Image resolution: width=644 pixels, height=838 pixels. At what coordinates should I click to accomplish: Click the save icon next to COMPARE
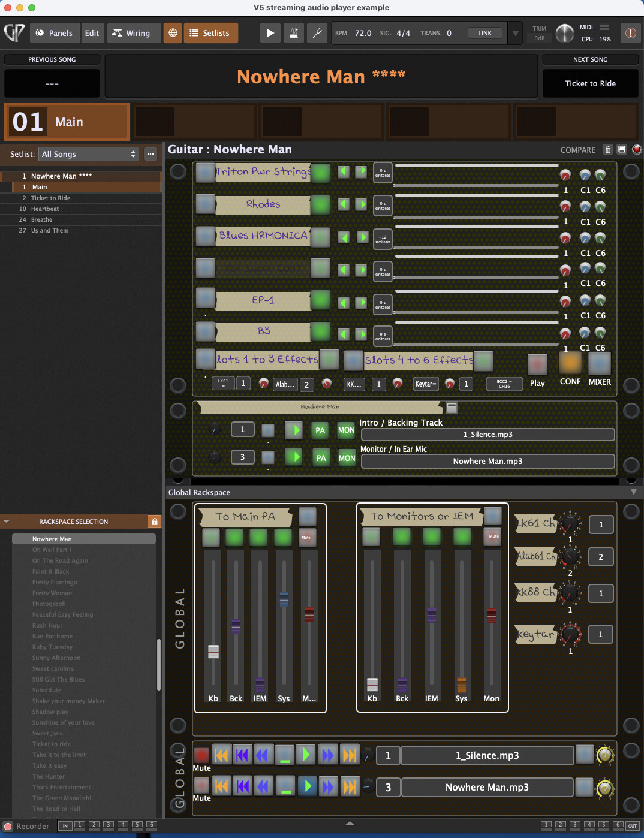tap(622, 149)
